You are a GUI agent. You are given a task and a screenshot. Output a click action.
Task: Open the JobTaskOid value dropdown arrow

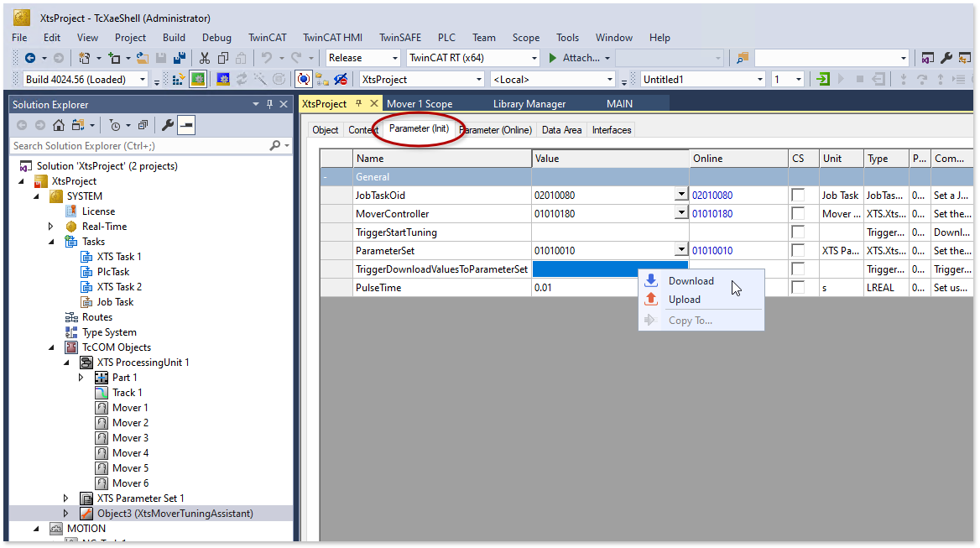[681, 195]
